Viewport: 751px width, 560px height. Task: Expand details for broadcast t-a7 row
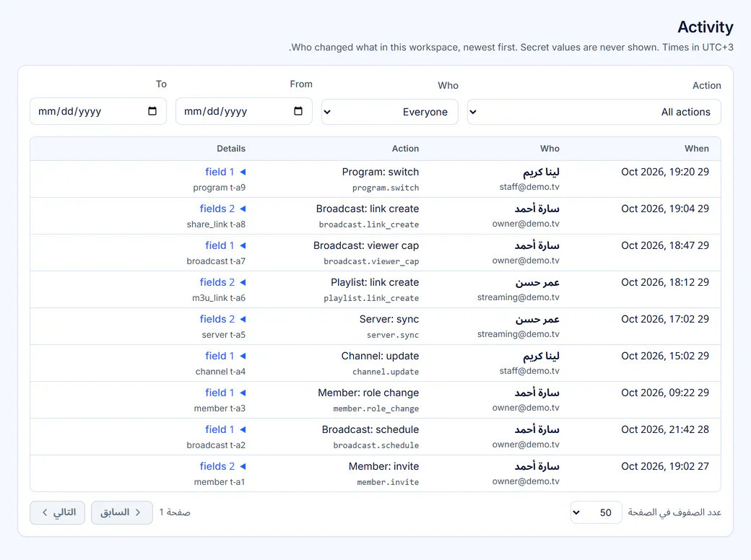(x=225, y=245)
